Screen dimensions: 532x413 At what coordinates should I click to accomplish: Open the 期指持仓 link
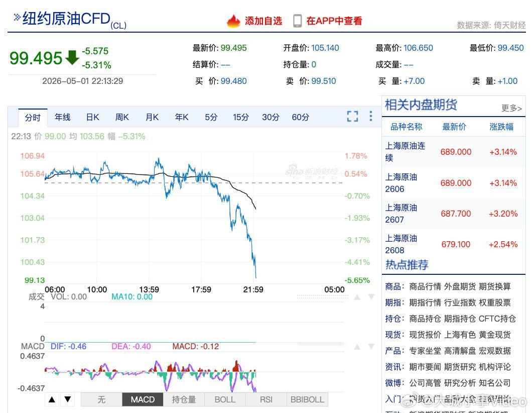460,319
